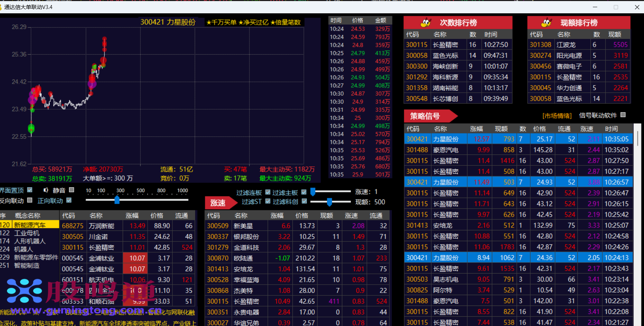644x326 pixels.
Task: Click the 策略信号 list vertical scrollbar
Action: point(637,138)
